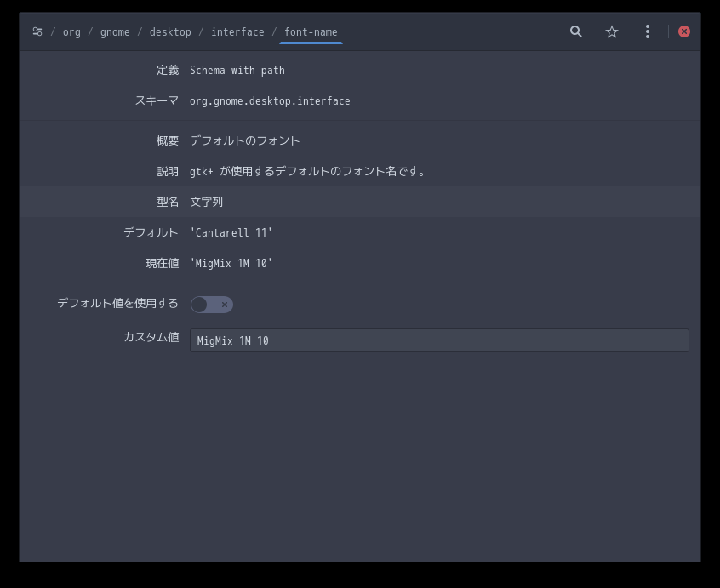Image resolution: width=720 pixels, height=588 pixels.
Task: Click the 'org.gnome.desktop.interface' schema text
Action: coord(270,101)
